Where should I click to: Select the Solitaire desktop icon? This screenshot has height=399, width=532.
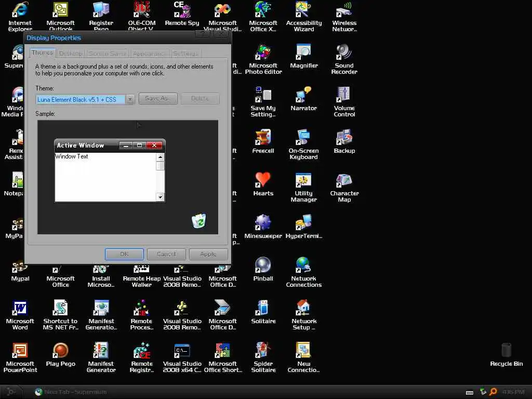click(263, 312)
